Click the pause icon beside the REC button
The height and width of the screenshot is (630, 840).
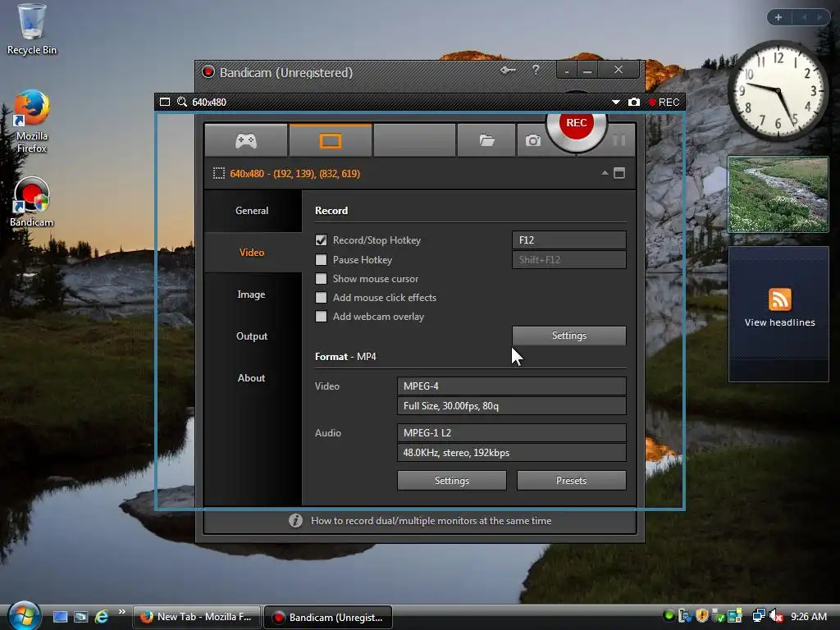pos(619,140)
